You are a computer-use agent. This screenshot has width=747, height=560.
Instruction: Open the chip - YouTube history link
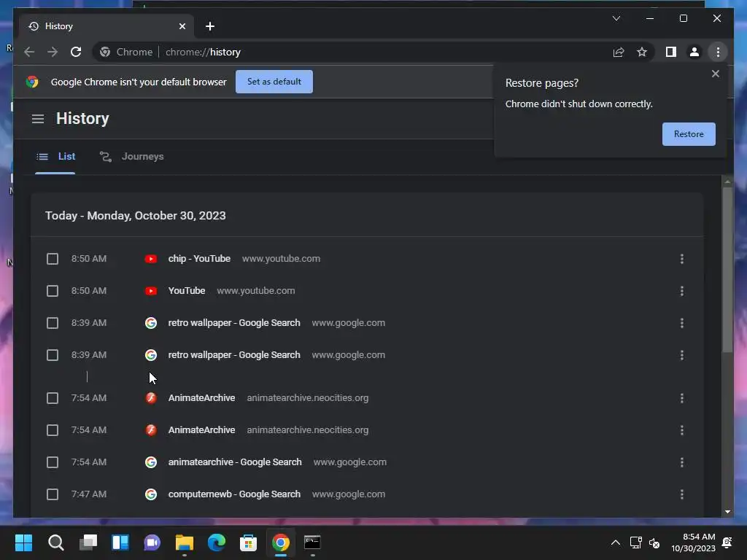[x=199, y=259]
